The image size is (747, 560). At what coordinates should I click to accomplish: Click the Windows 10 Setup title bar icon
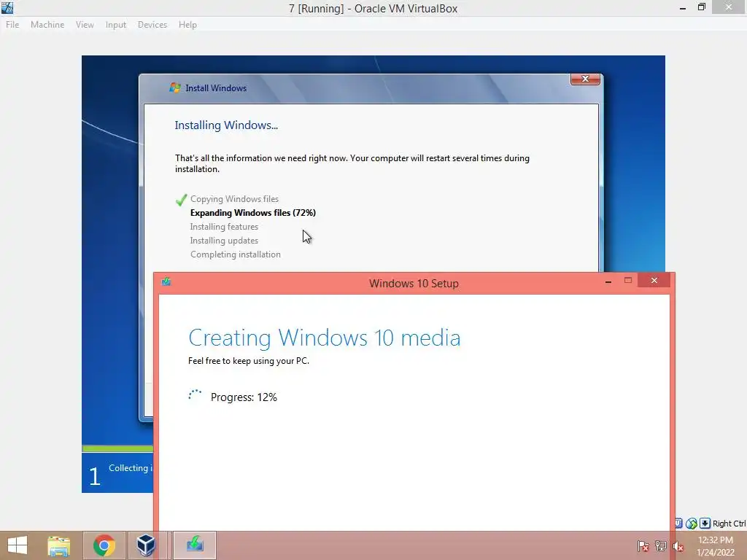click(x=166, y=281)
